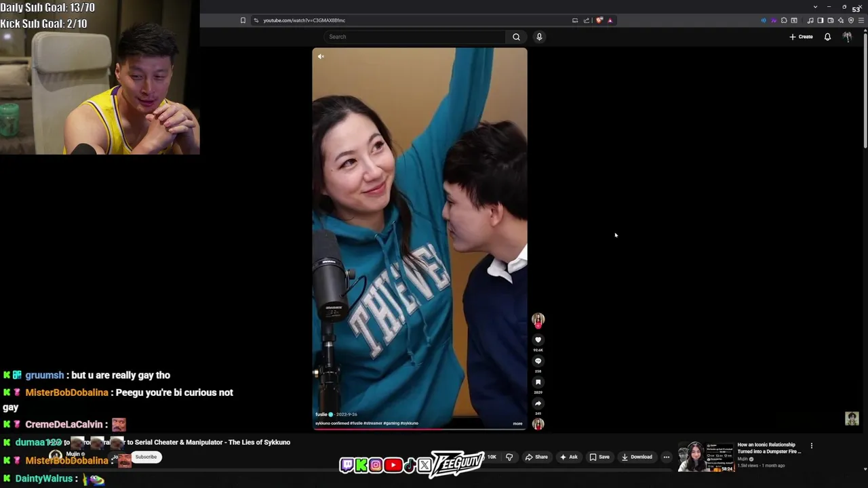Click the Download button below the video
This screenshot has height=488, width=868.
(x=637, y=457)
